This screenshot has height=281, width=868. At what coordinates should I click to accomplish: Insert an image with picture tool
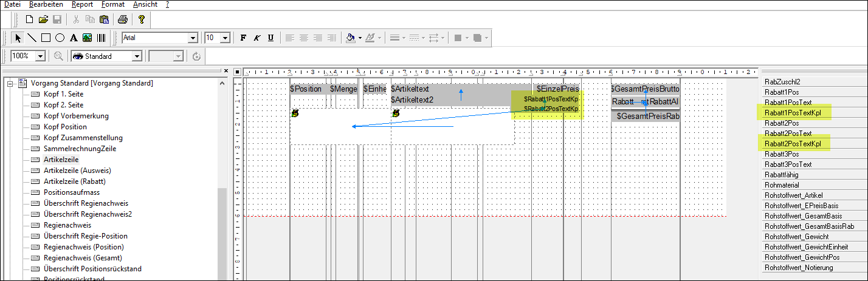click(88, 38)
